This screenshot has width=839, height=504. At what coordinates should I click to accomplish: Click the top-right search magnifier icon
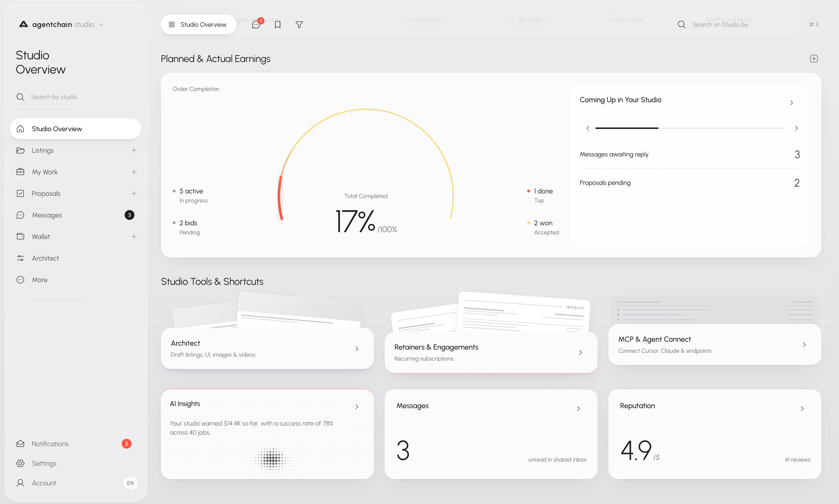pos(681,25)
